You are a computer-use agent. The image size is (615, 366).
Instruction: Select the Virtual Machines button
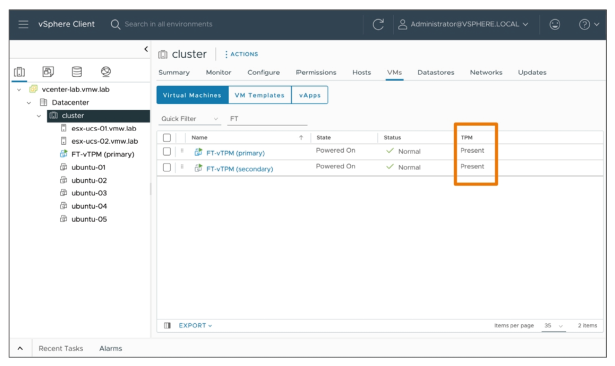[192, 95]
